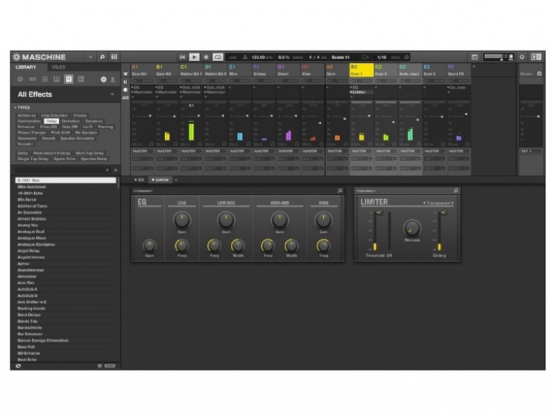Screen dimensions: 555x416
Task: Toggle headphone cue on A1 channel
Action: click(151, 144)
